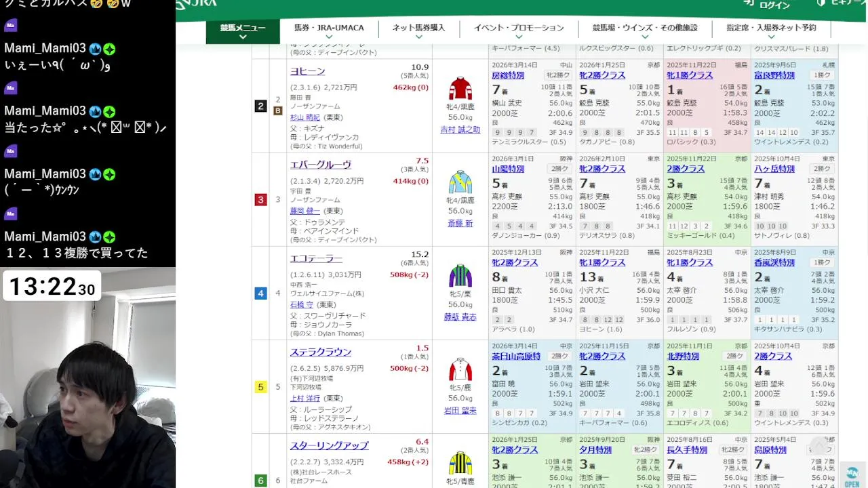Screen dimensions: 868x488
Task: Click odds value 1.5 for ステラクラウン
Action: pyautogui.click(x=422, y=348)
